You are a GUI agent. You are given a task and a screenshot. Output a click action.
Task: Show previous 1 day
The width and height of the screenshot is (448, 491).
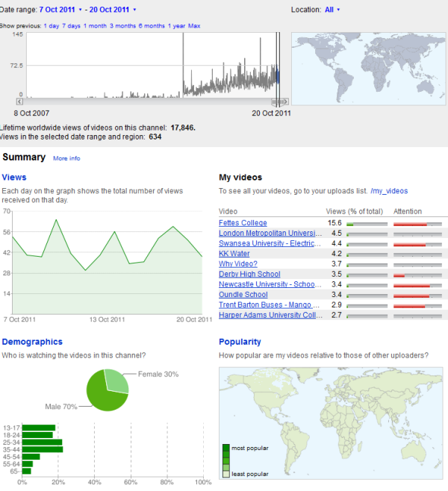(x=52, y=26)
